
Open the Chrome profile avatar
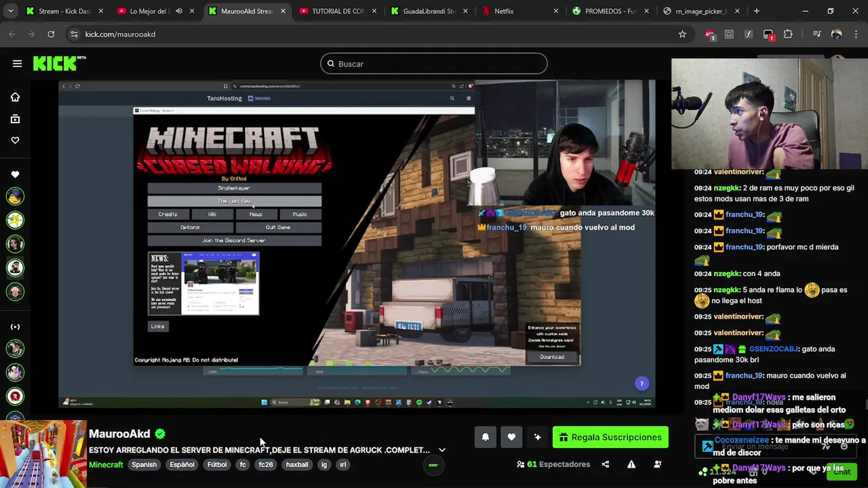836,34
